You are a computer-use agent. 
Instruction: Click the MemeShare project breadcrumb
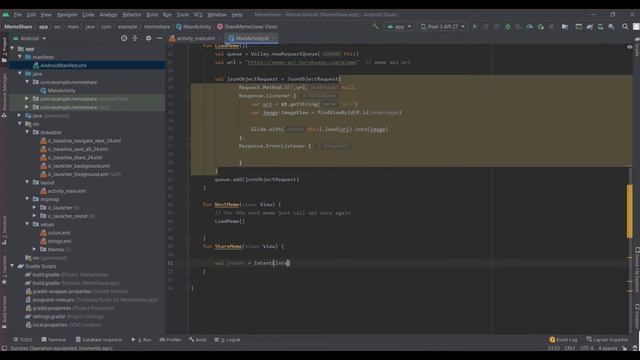[18, 27]
